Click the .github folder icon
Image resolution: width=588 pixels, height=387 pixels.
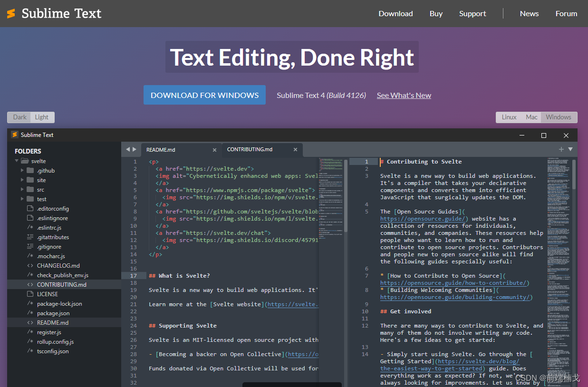coord(30,171)
